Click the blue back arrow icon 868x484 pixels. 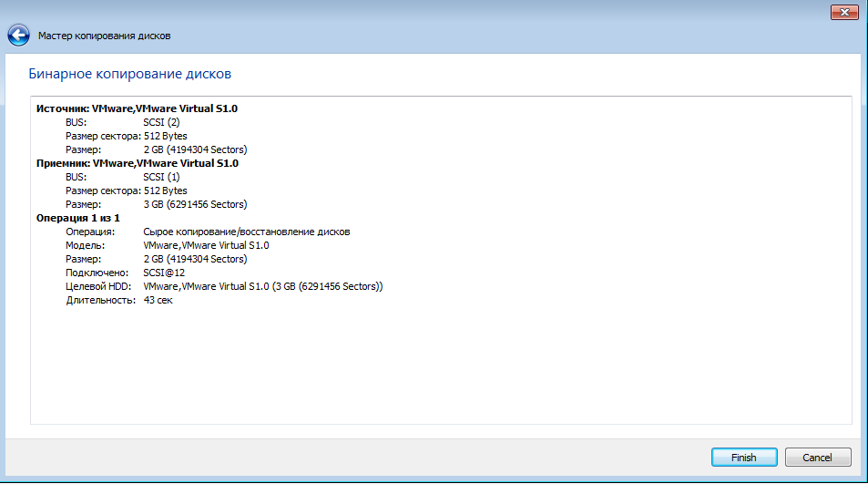pos(18,36)
